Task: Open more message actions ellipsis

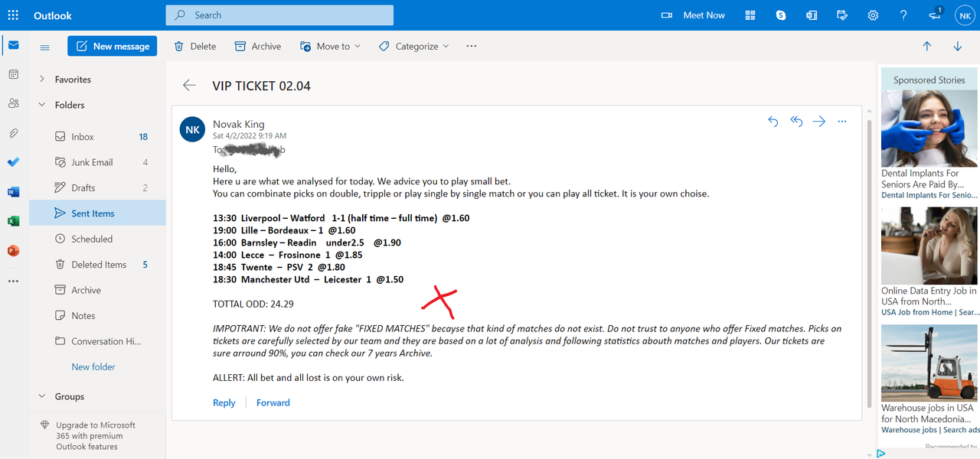Action: [842, 121]
